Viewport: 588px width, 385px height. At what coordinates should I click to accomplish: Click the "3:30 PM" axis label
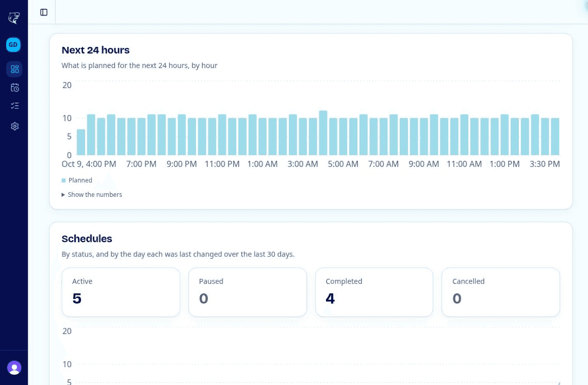click(x=545, y=164)
